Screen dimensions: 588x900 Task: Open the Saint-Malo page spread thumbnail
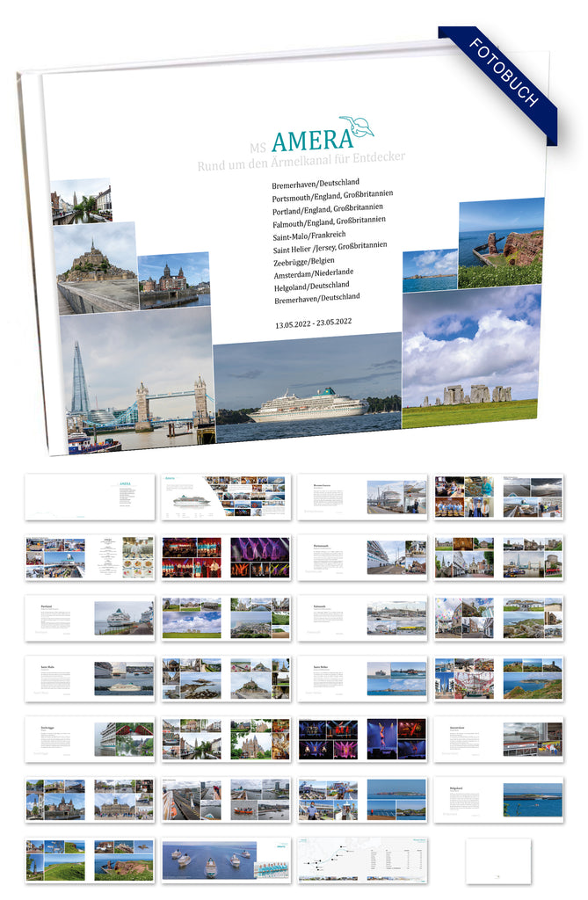[x=90, y=679]
